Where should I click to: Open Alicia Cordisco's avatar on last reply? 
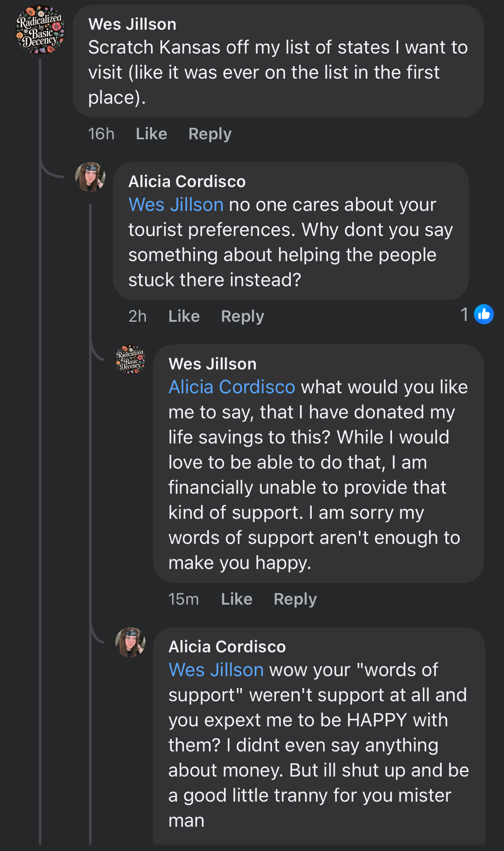click(x=131, y=642)
